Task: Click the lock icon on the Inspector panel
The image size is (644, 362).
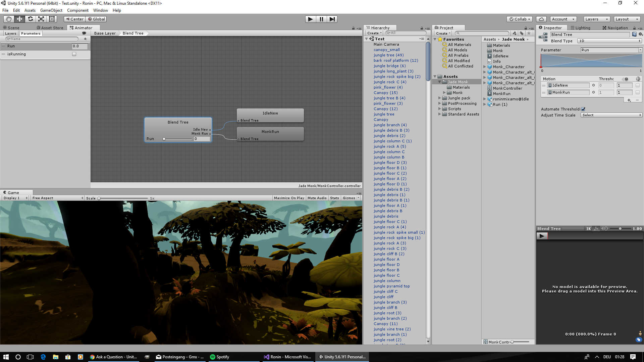Action: click(634, 28)
